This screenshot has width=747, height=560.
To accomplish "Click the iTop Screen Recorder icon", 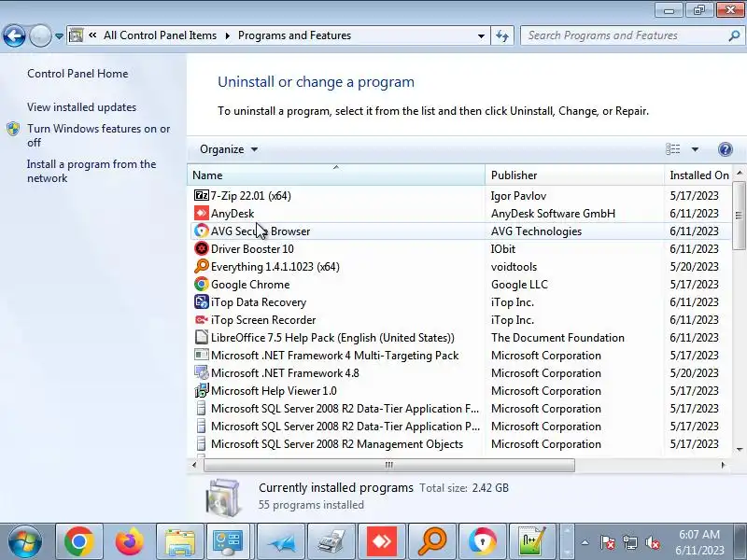I will [202, 319].
